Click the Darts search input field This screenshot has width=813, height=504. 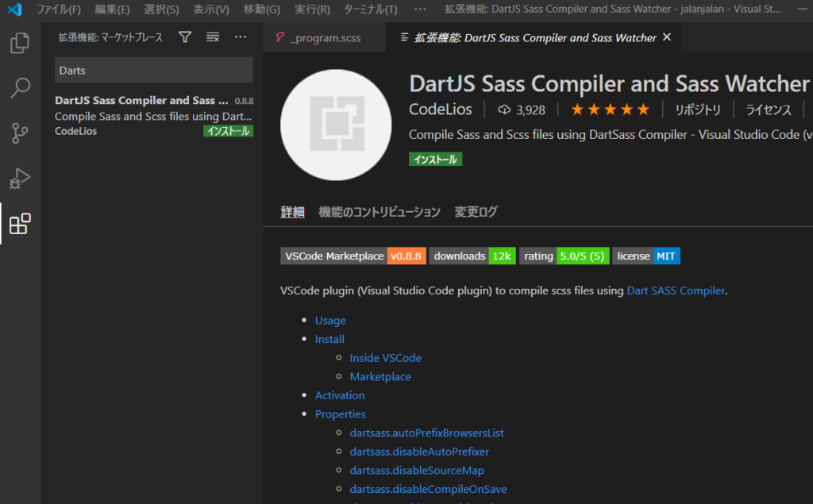pos(153,70)
